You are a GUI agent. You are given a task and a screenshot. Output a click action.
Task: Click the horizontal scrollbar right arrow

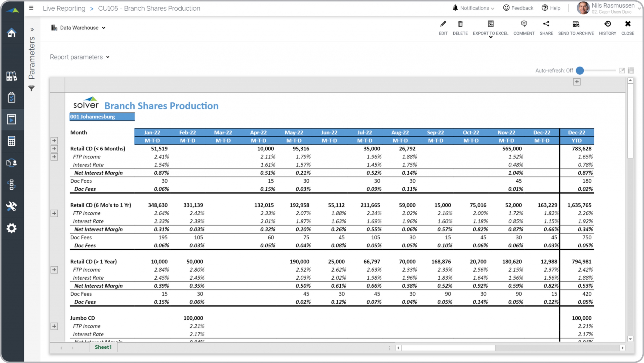pos(622,348)
